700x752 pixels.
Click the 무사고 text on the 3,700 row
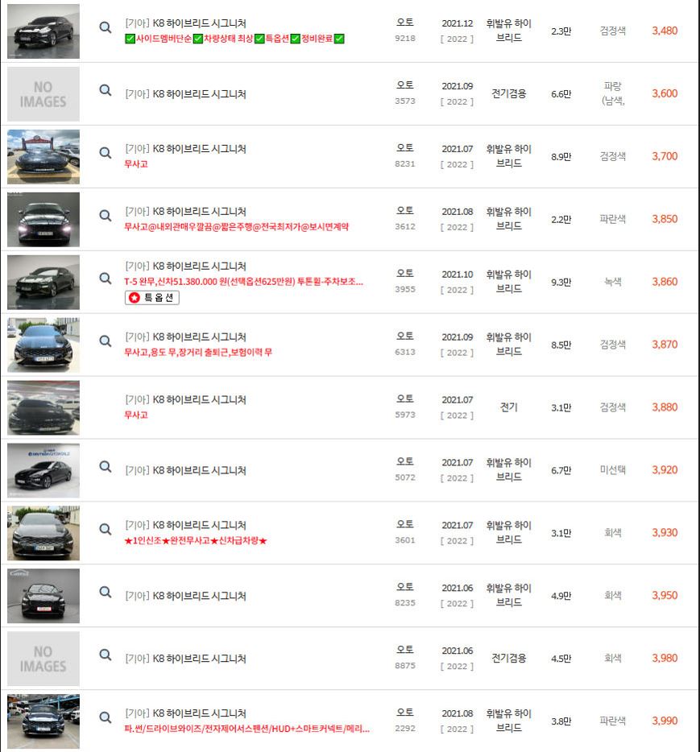tap(136, 164)
